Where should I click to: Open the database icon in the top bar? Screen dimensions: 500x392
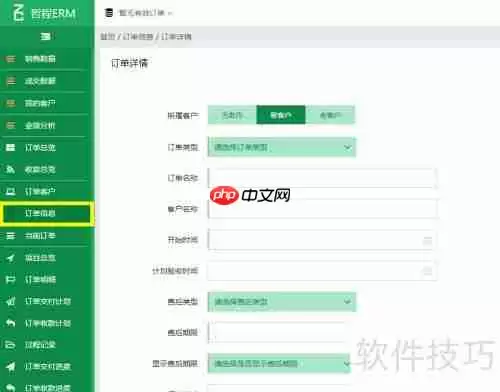coord(109,13)
